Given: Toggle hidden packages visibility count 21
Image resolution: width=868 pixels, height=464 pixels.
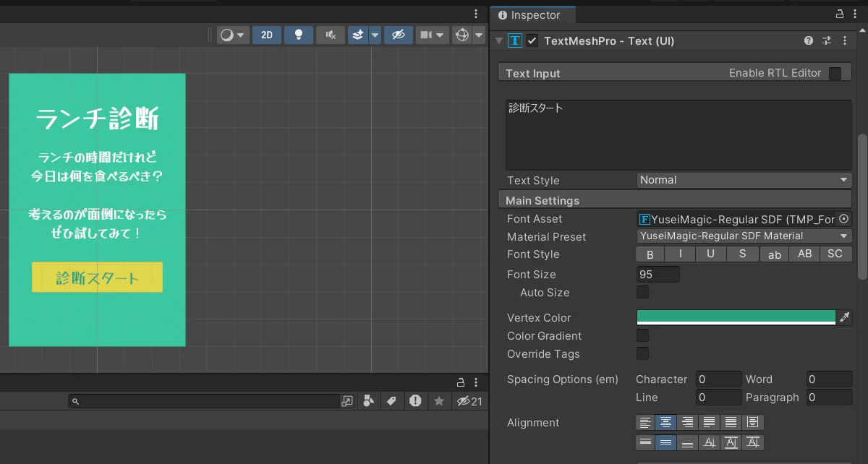Looking at the screenshot, I should (x=469, y=401).
